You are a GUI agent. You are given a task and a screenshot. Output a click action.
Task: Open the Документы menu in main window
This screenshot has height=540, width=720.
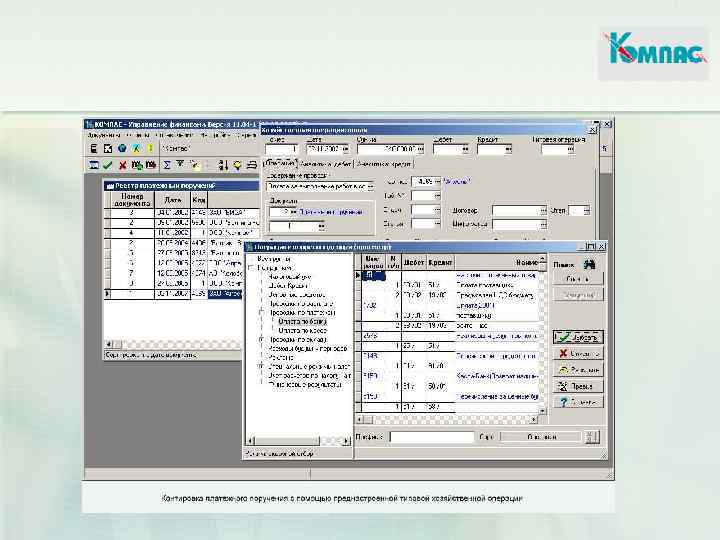tap(104, 135)
